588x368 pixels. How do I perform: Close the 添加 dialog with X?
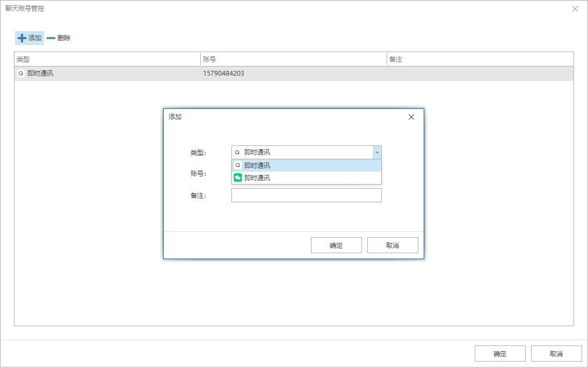[411, 117]
